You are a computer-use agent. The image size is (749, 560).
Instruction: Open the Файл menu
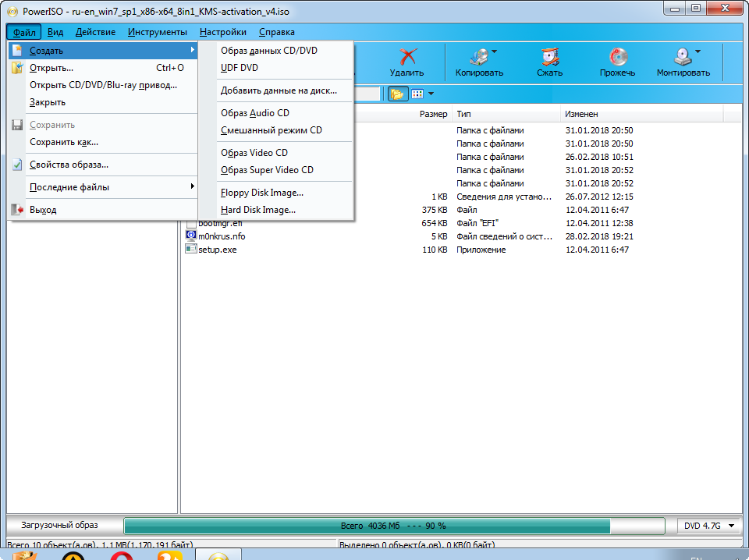pos(24,32)
